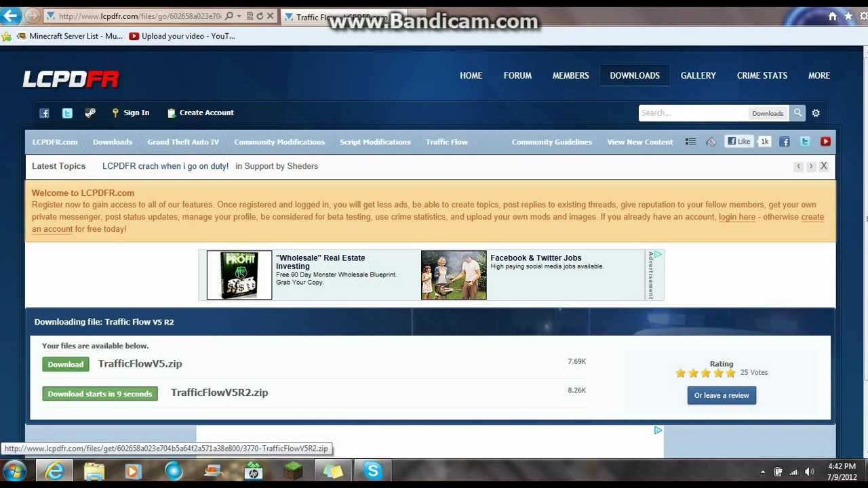Go to Traffic Flow breadcrumb
The image size is (868, 488).
click(x=447, y=142)
